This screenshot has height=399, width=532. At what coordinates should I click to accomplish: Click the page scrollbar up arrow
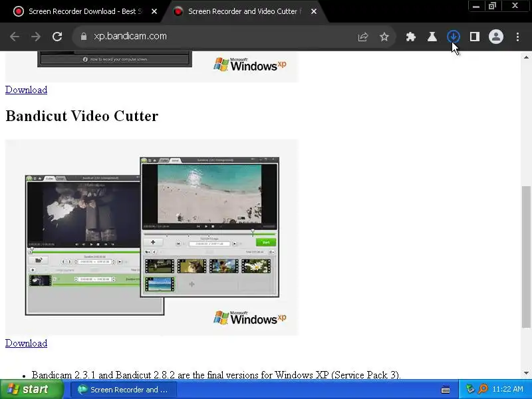[526, 57]
